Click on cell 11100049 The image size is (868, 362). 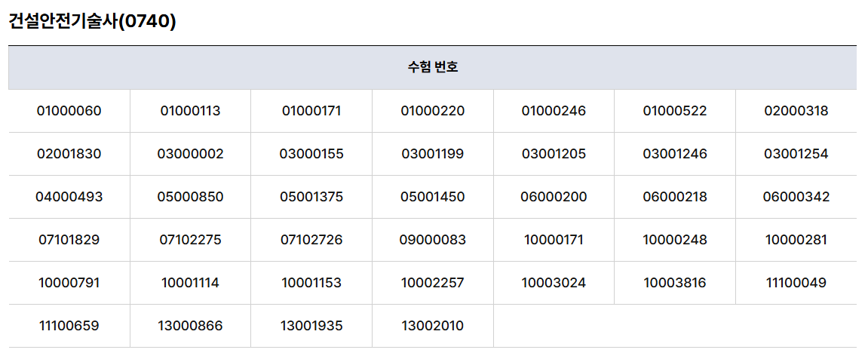[x=796, y=283]
